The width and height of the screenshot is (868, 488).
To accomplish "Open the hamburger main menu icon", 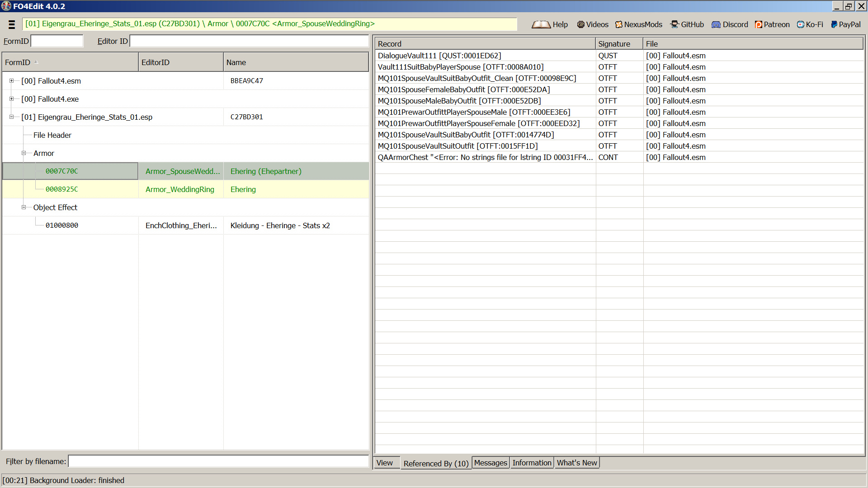I will [x=12, y=24].
